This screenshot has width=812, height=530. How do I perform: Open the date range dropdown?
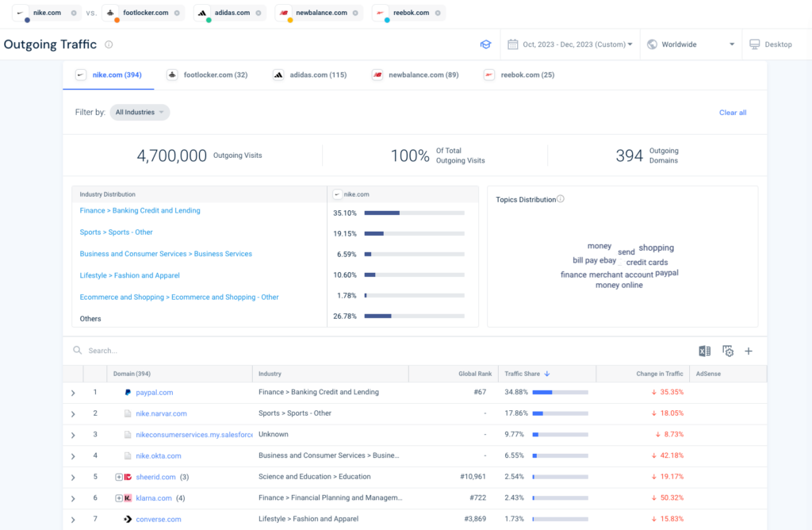pyautogui.click(x=570, y=44)
